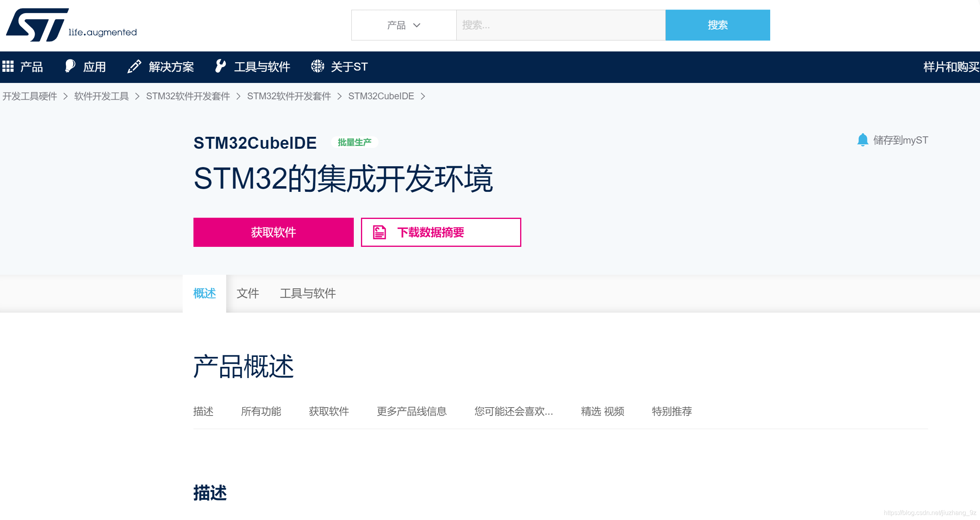Jump to 描述 section anchor
This screenshot has height=520, width=980.
pos(203,411)
